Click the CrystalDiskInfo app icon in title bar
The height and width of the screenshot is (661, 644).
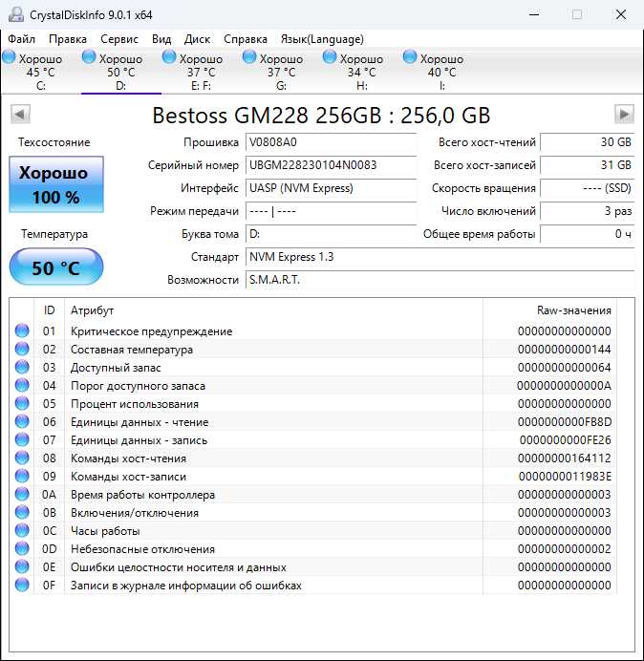point(11,14)
